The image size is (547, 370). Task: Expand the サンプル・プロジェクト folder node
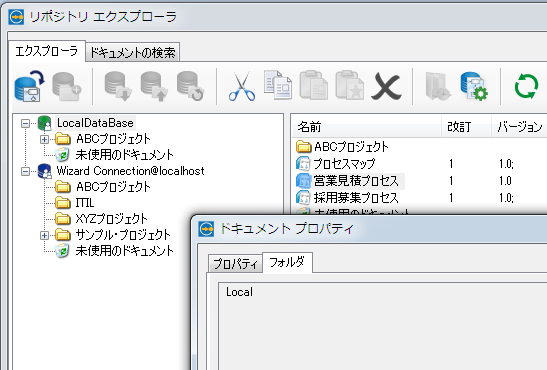click(44, 235)
